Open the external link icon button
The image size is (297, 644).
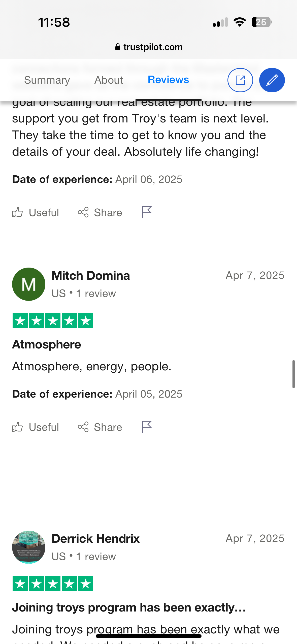240,80
